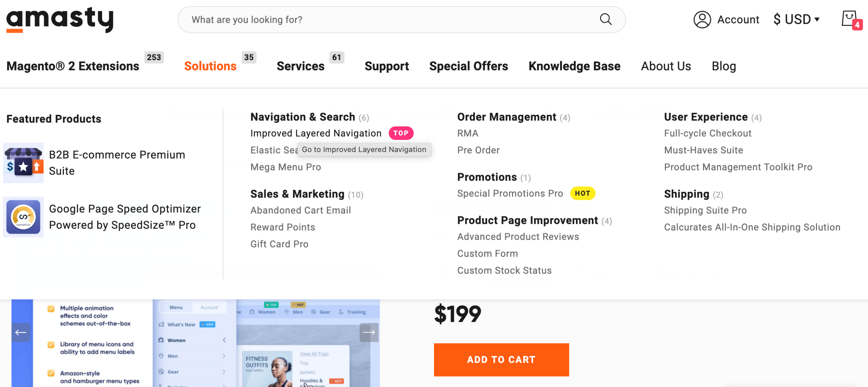Open Advanced Product Reviews link
The width and height of the screenshot is (868, 387).
pos(518,237)
